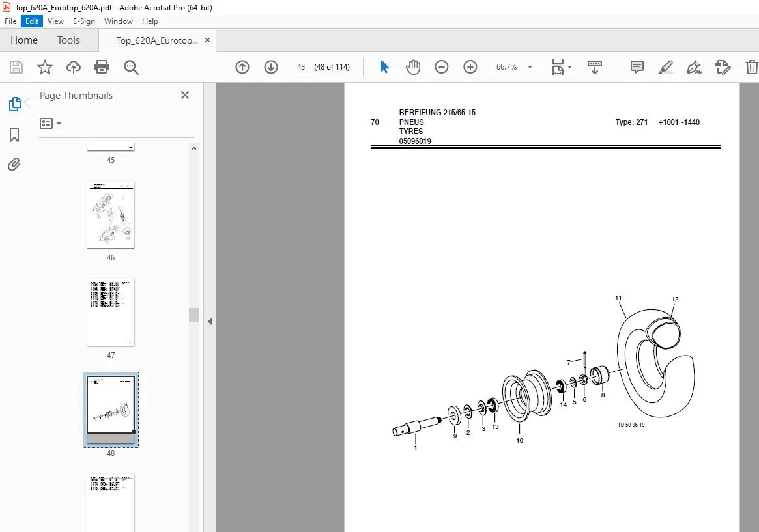Open the Edit menu

[x=32, y=21]
